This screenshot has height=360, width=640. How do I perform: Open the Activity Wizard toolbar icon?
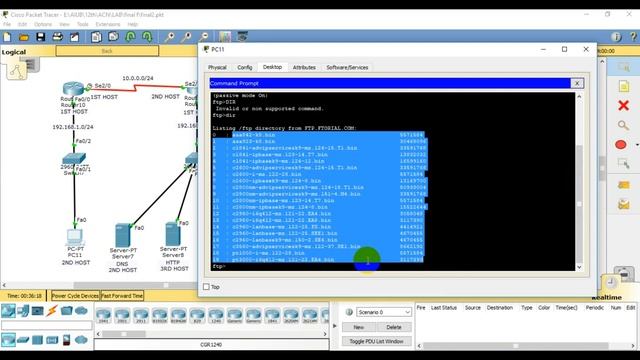74,37
